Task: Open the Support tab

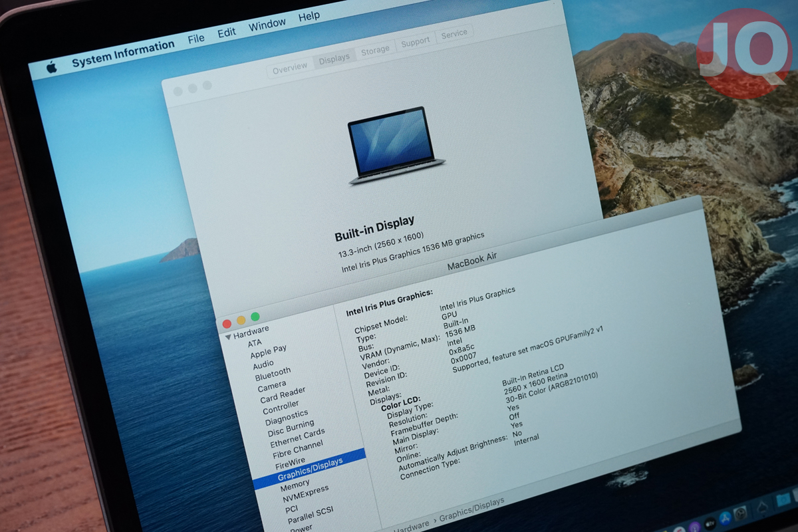Action: click(415, 41)
